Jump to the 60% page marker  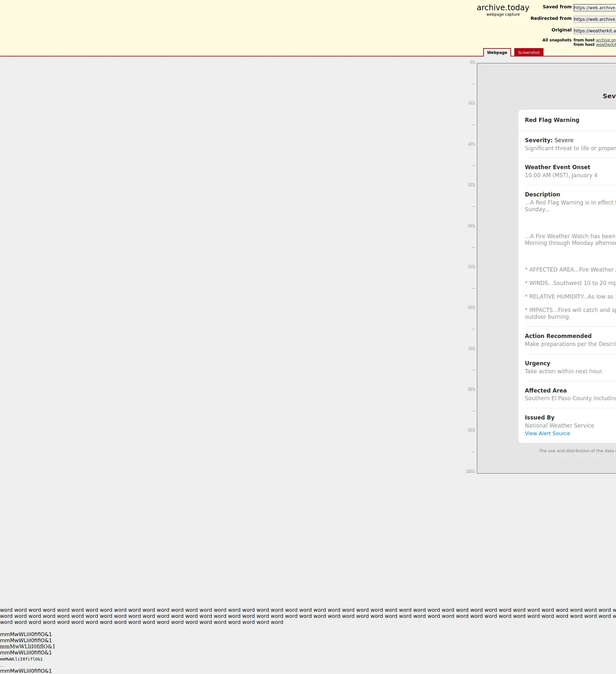pos(471,307)
